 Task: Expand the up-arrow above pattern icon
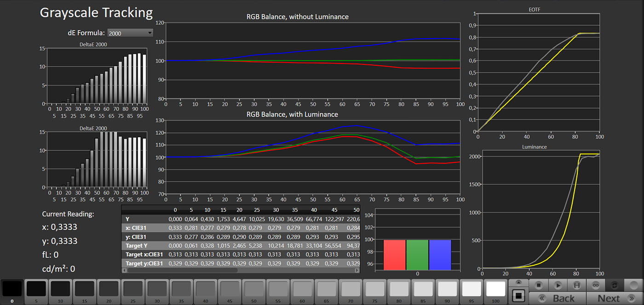(518, 282)
